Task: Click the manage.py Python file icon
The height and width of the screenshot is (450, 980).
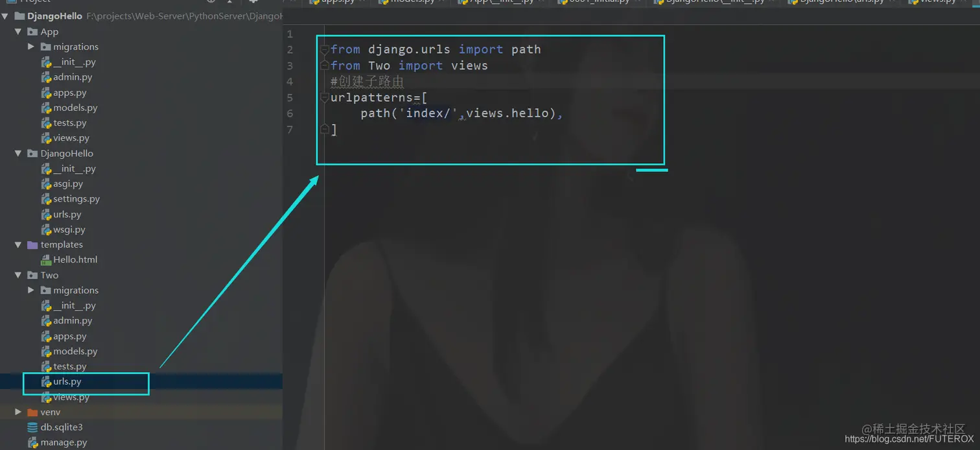Action: point(32,442)
